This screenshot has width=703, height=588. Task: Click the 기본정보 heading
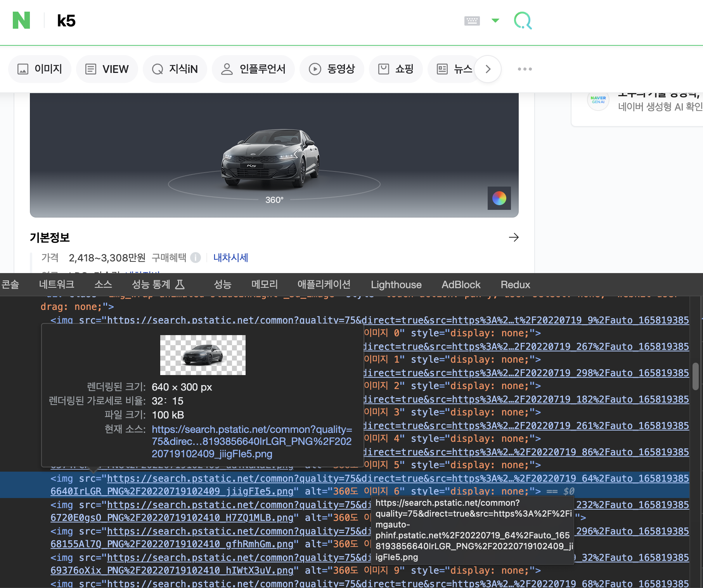coord(50,237)
